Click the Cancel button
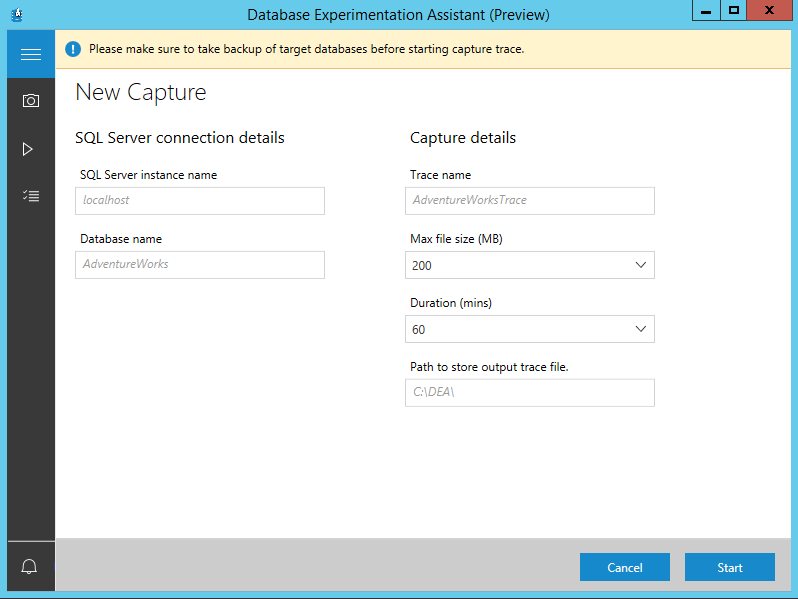Screen dimensions: 798x599 [x=624, y=567]
